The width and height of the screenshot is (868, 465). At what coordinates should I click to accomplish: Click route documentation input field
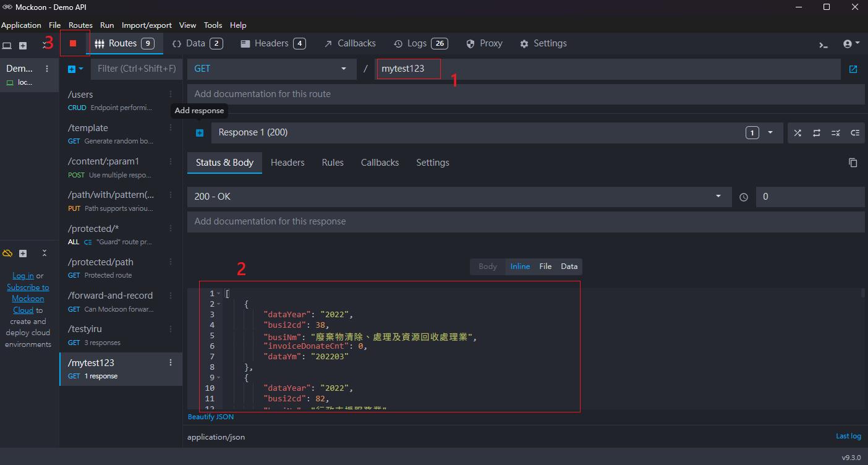pos(525,94)
